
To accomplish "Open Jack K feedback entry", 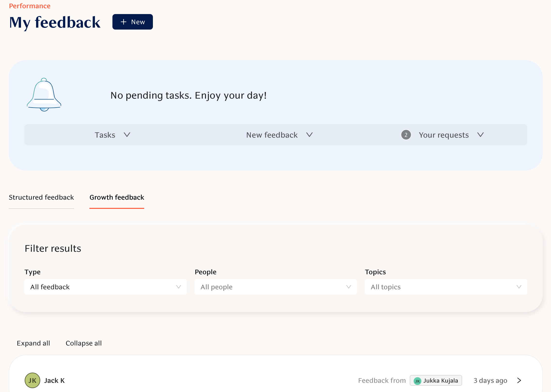I will point(54,381).
